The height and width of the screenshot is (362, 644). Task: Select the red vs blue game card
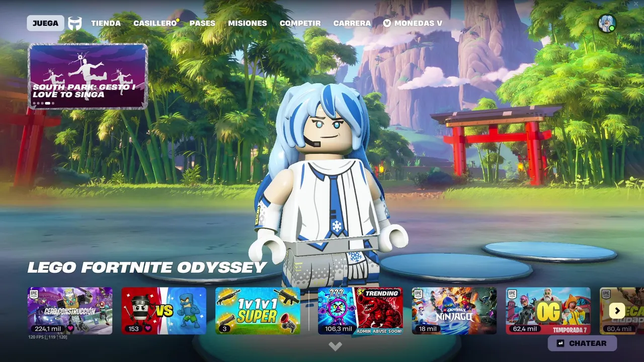click(164, 311)
